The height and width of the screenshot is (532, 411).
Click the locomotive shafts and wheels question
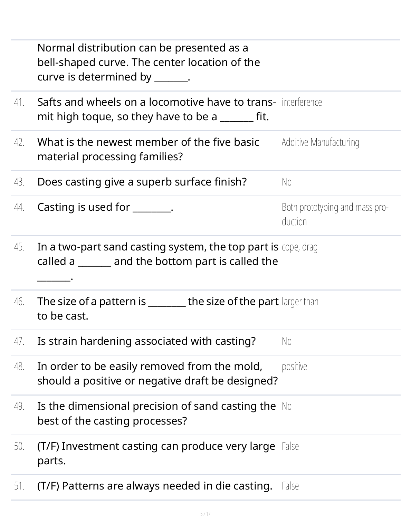pos(156,110)
